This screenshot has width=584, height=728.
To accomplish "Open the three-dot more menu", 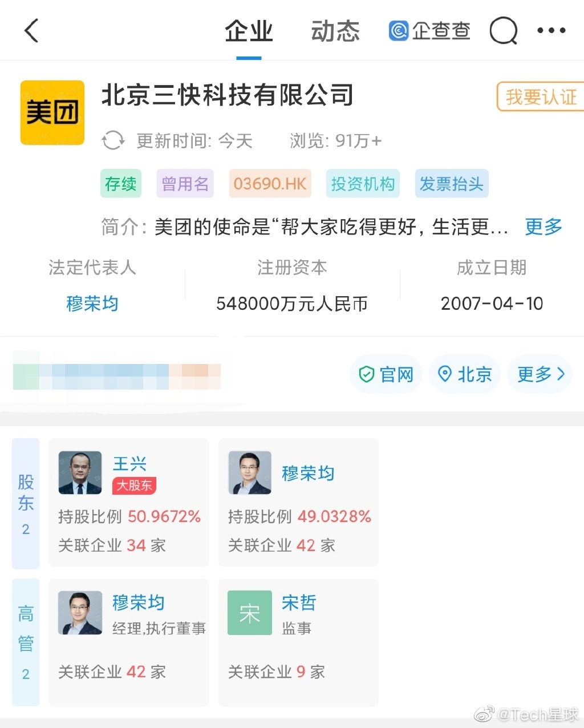I will [x=551, y=31].
